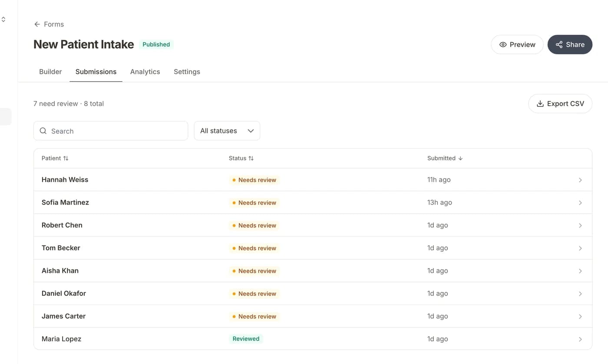Image resolution: width=608 pixels, height=364 pixels.
Task: Click the Preview button
Action: pyautogui.click(x=517, y=44)
